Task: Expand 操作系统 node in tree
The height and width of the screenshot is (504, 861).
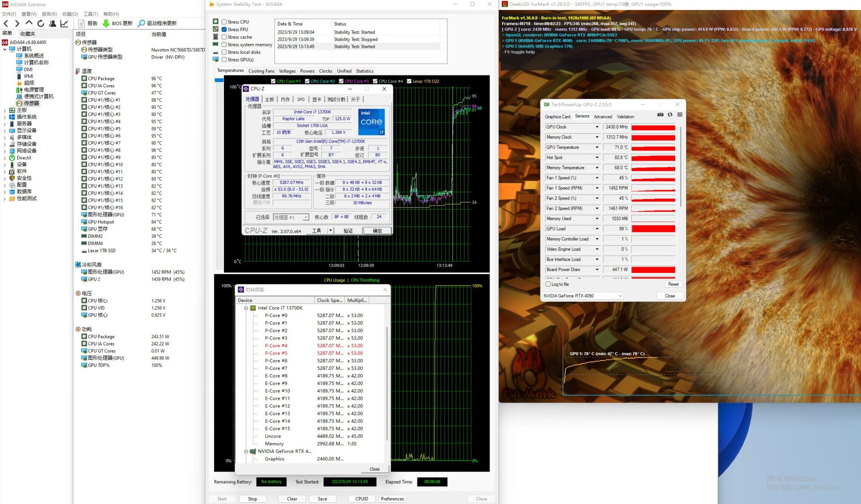Action: tap(5, 117)
